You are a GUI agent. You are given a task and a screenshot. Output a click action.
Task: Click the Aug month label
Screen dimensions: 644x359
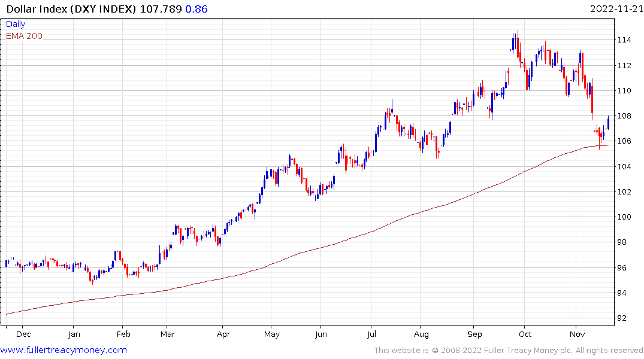pos(421,334)
